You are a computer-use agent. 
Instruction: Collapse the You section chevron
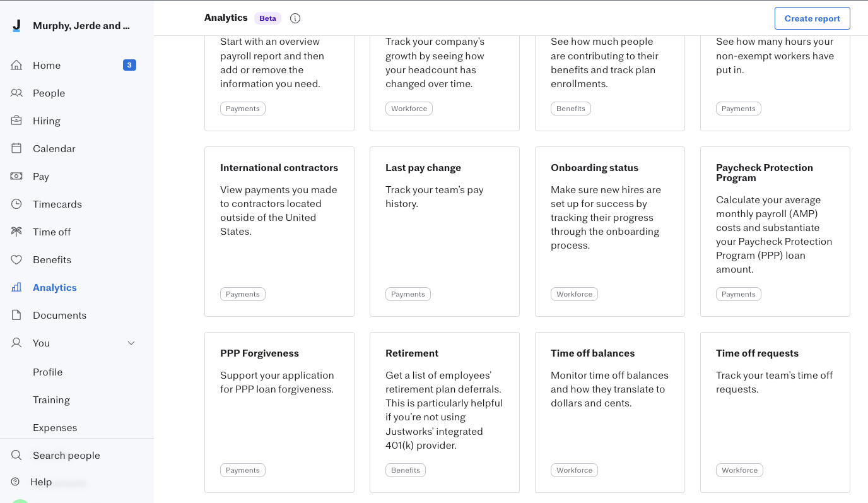131,343
